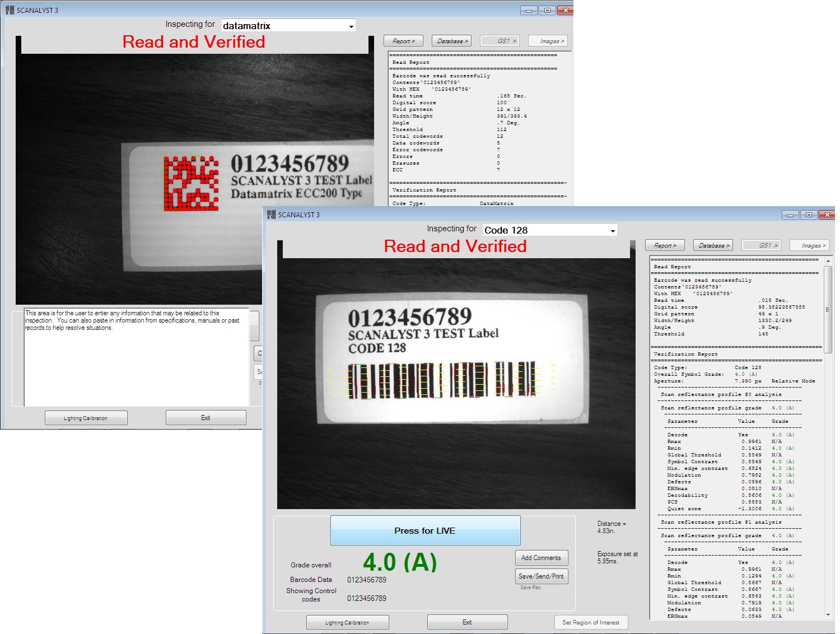The image size is (840, 634).
Task: Click the Save/Send/Print button
Action: click(542, 576)
